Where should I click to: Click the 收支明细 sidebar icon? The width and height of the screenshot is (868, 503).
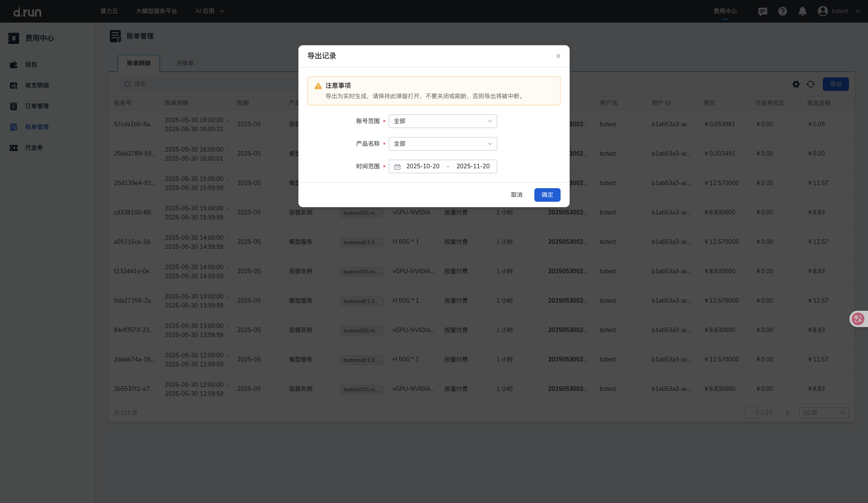click(x=14, y=85)
